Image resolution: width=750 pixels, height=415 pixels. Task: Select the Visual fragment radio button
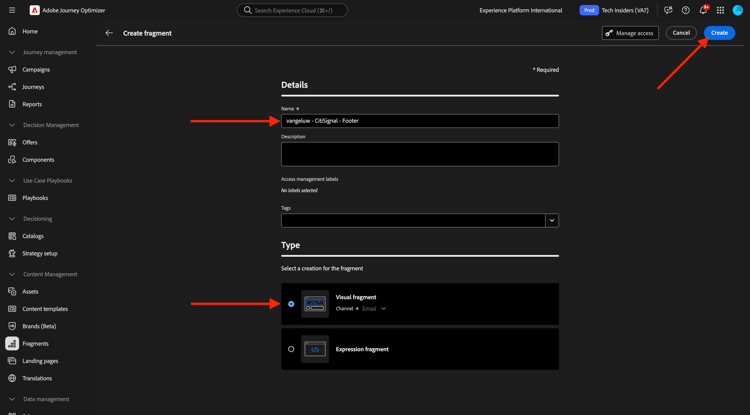(291, 304)
